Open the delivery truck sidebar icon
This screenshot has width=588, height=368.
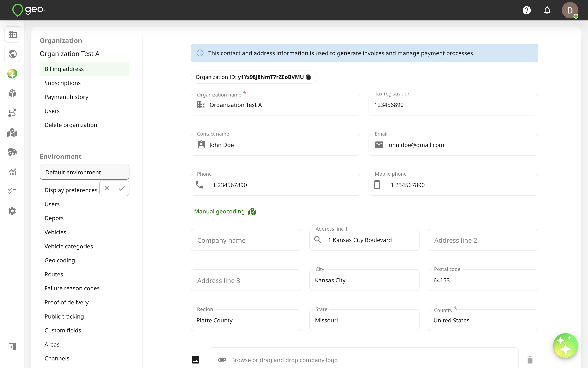[x=12, y=152]
